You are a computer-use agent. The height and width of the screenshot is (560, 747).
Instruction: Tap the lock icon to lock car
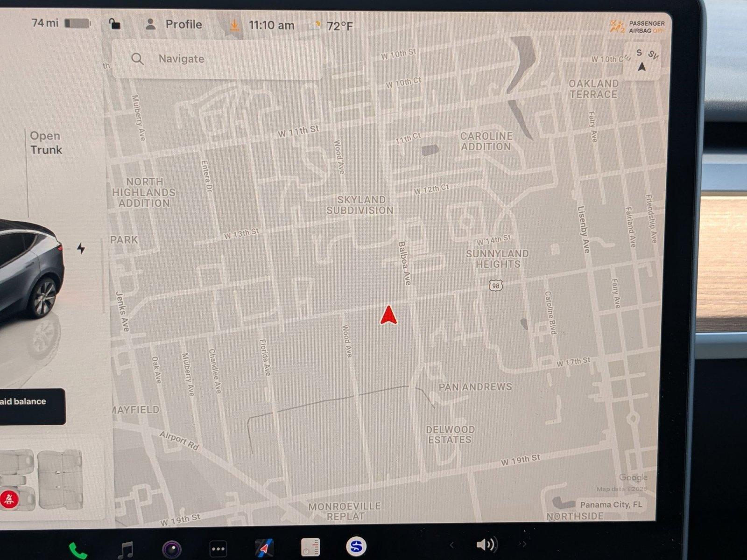(114, 23)
